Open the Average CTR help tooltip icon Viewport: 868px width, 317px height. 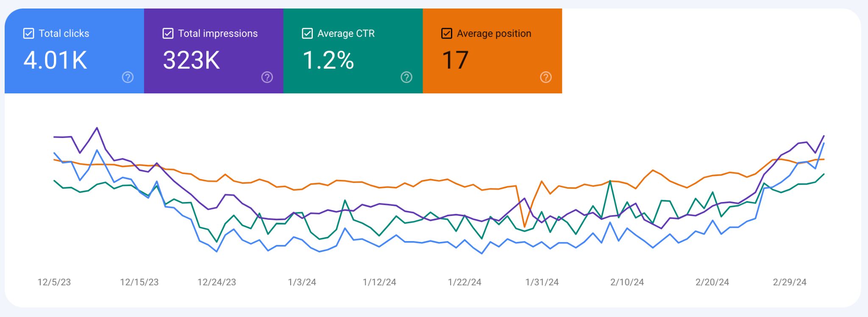coord(406,77)
